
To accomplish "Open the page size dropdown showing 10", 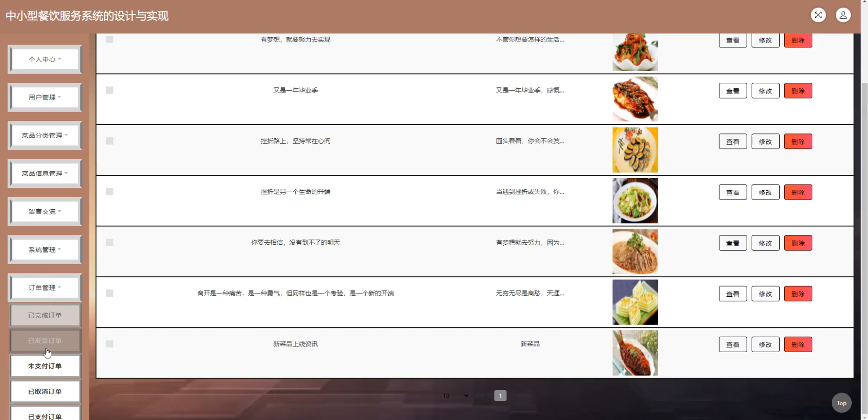I will pos(455,395).
